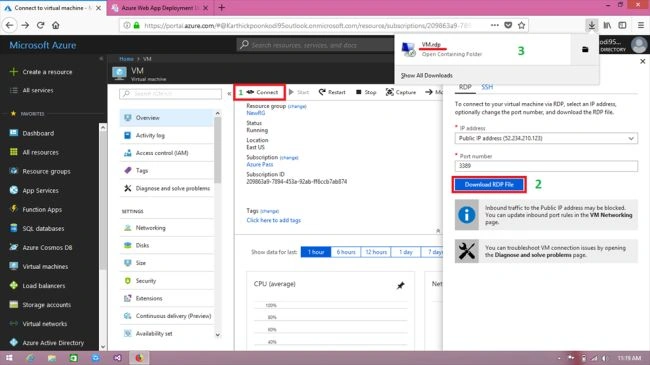
Task: Click the user account avatar
Action: click(x=639, y=45)
